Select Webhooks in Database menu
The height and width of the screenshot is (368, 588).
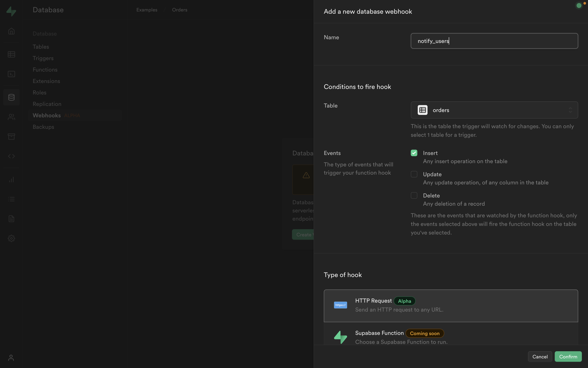(75, 115)
